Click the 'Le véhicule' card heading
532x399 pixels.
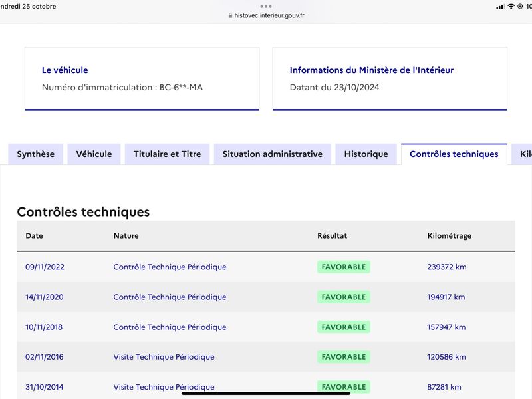click(65, 70)
